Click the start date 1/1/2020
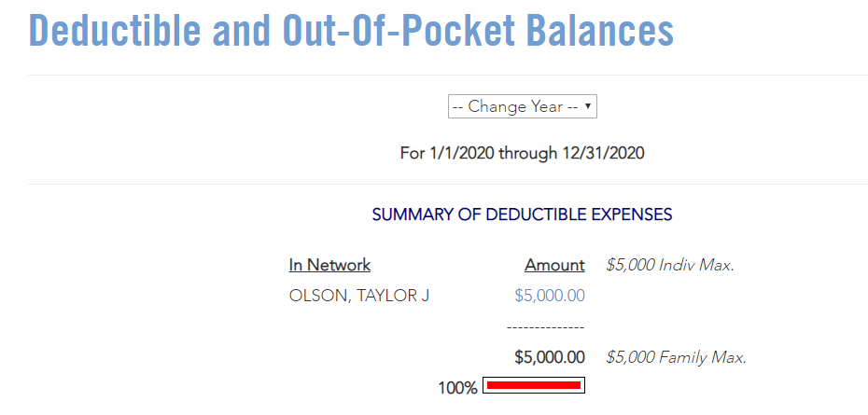Viewport: 868px width, 415px height. pos(461,153)
